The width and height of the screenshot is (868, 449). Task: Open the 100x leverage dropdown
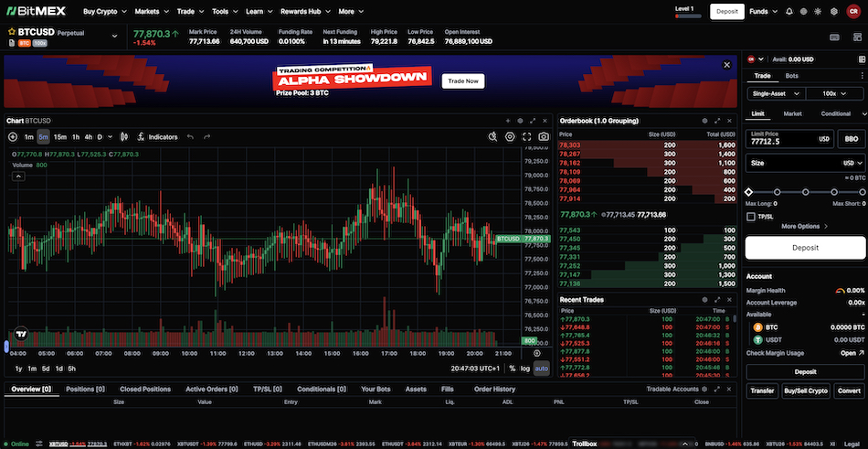pyautogui.click(x=835, y=93)
